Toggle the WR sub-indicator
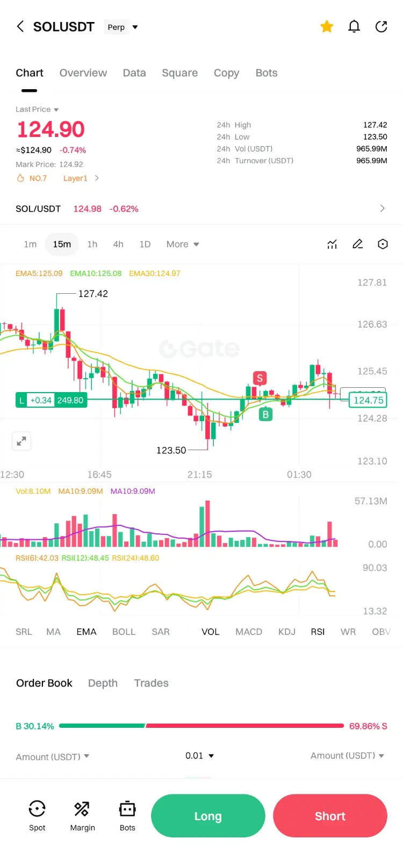Screen dimensions: 403x868 [348, 632]
